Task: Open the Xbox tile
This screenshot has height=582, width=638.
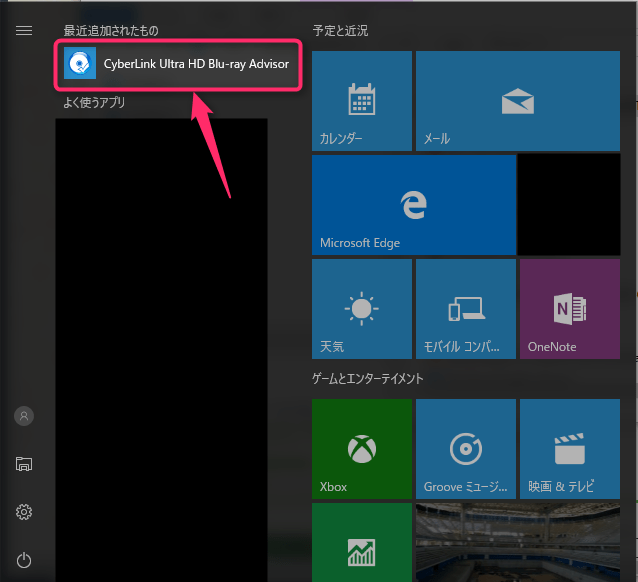Action: pos(362,449)
